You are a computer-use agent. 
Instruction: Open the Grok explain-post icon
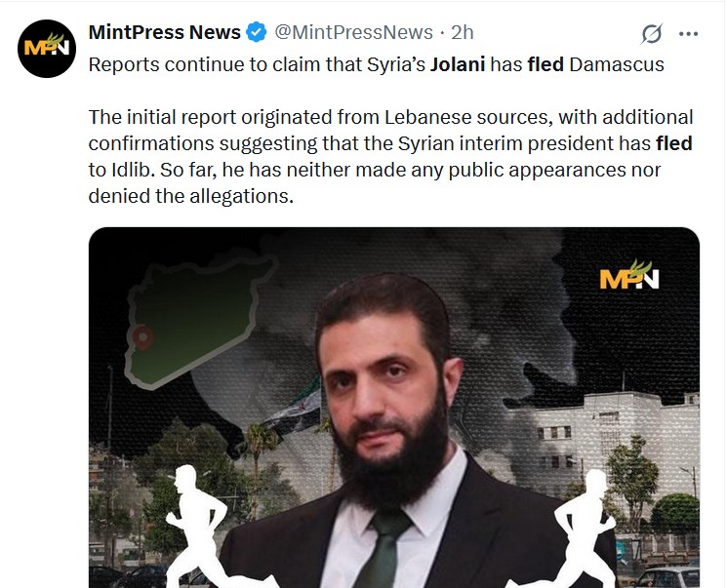coord(652,33)
